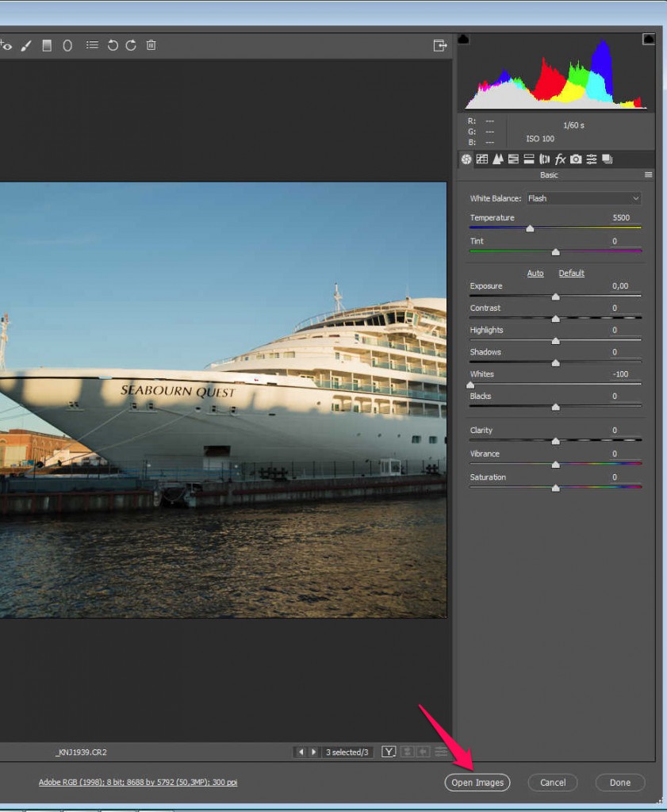Select the Radial Filter tool

[x=67, y=46]
